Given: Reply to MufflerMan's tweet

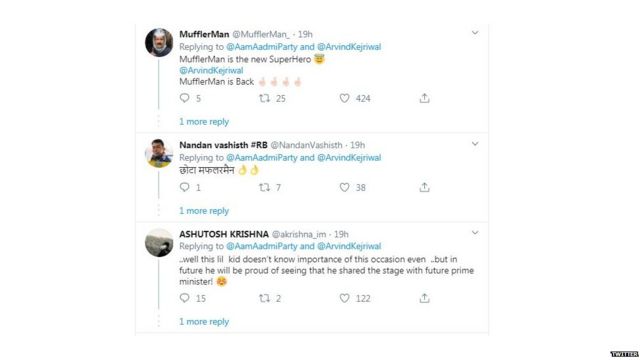Looking at the screenshot, I should pyautogui.click(x=184, y=98).
